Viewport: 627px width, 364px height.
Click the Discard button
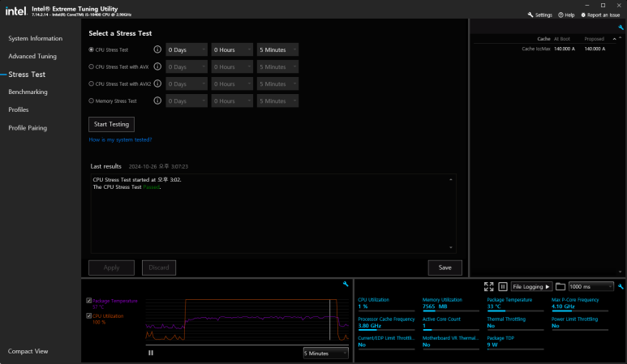[159, 268]
